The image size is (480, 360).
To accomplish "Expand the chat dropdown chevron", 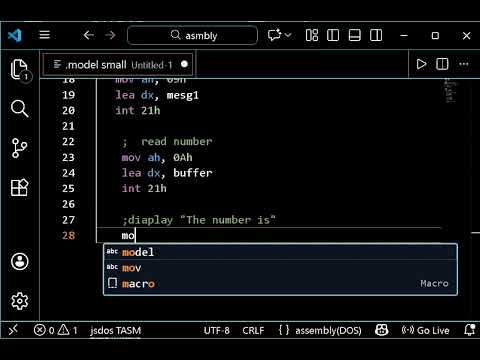I will [288, 35].
